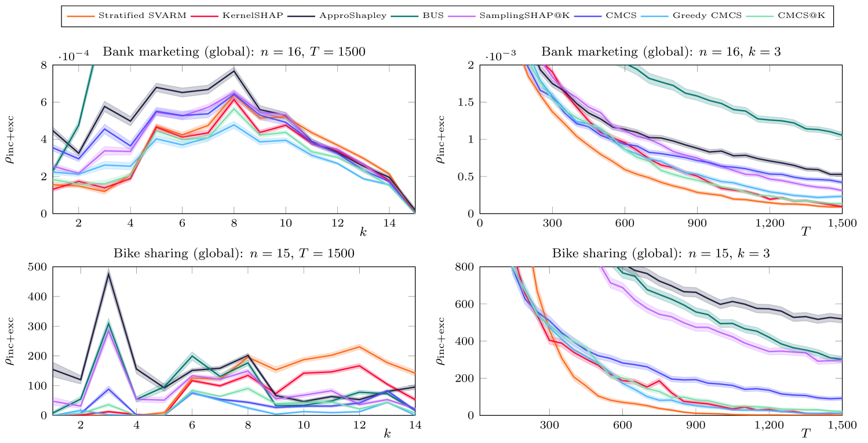Click x-axis tick 900 in Bank marketing k = 3 chart

tap(697, 224)
